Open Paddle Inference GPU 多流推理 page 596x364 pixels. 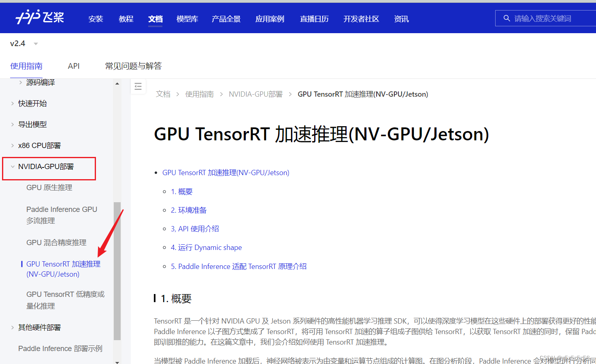click(62, 215)
